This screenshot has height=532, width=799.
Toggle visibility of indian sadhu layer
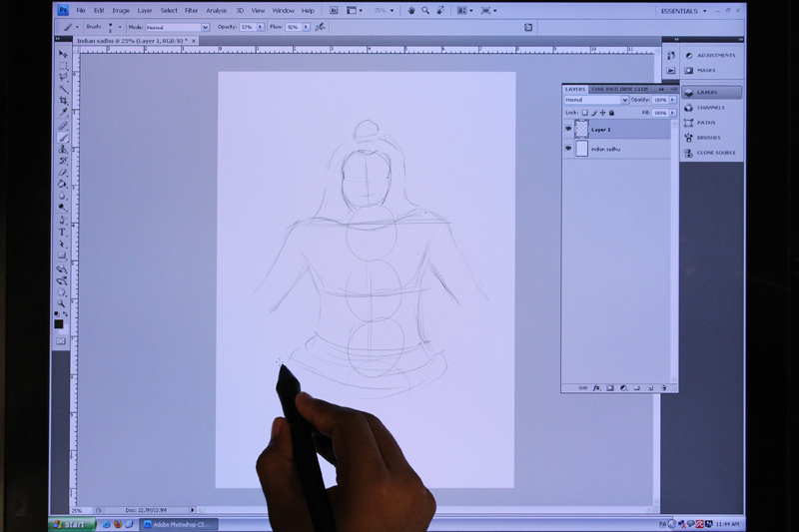point(568,149)
